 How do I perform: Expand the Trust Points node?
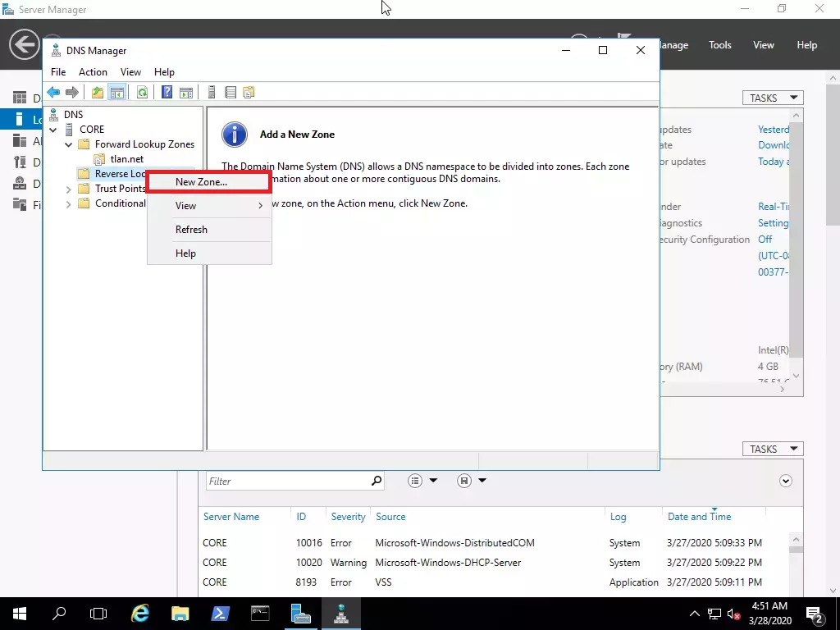(x=68, y=189)
